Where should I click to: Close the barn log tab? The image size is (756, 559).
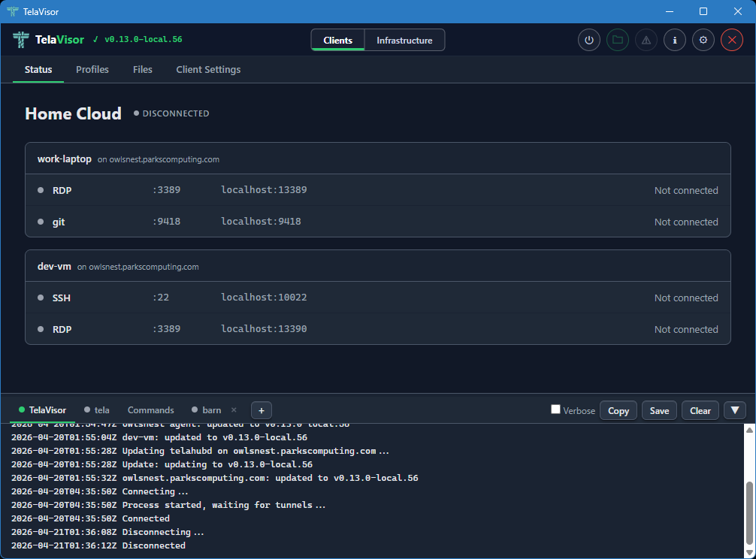234,410
